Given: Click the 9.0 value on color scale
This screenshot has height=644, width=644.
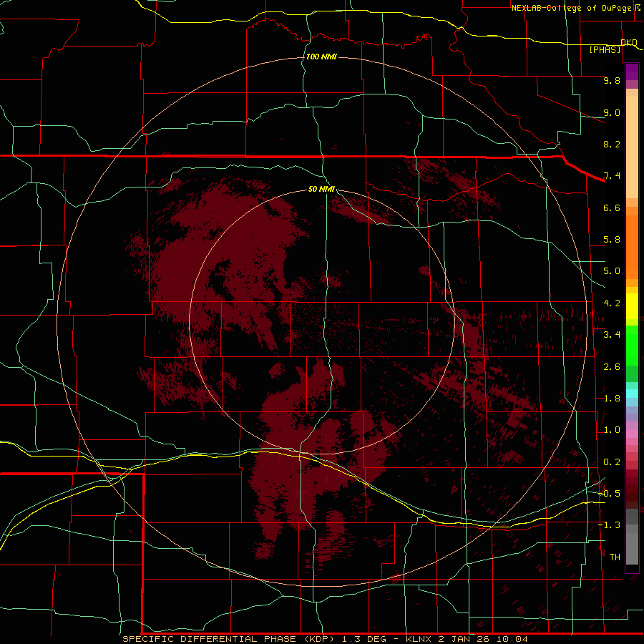Looking at the screenshot, I should (x=612, y=112).
